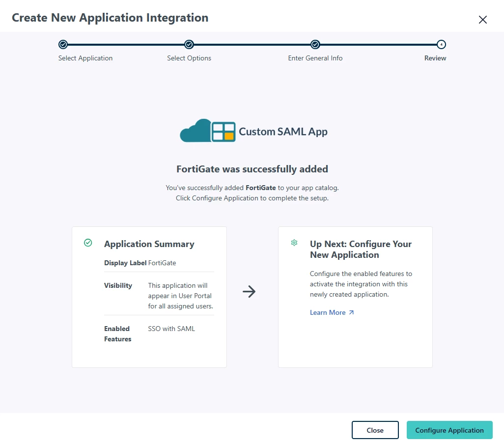Click the 'Visibility' field name
Screen dimensions: 504x443
click(118, 285)
